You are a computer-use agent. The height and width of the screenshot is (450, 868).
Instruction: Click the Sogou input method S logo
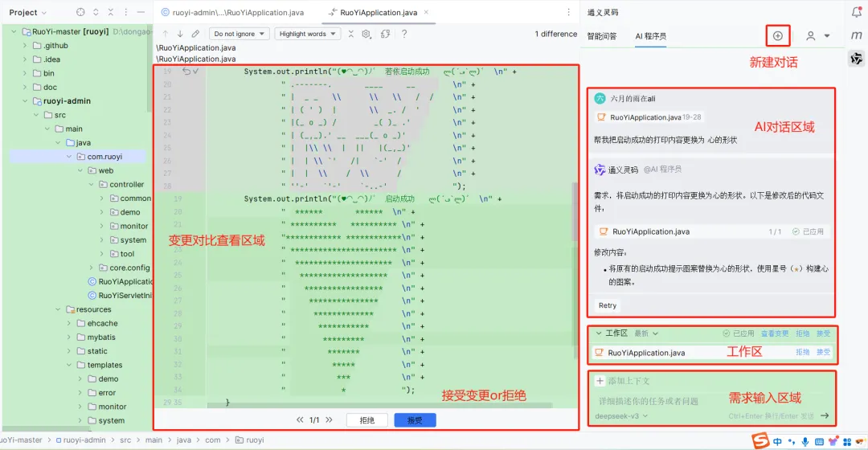(760, 441)
